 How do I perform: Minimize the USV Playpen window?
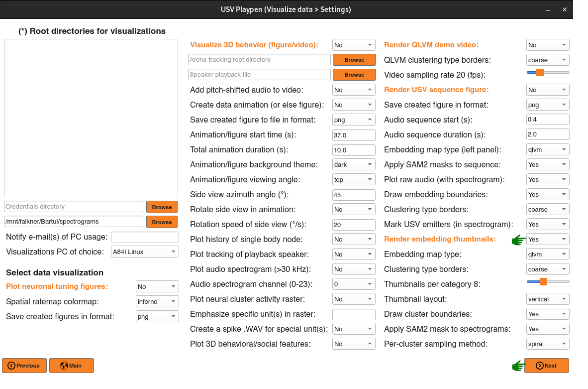[548, 10]
